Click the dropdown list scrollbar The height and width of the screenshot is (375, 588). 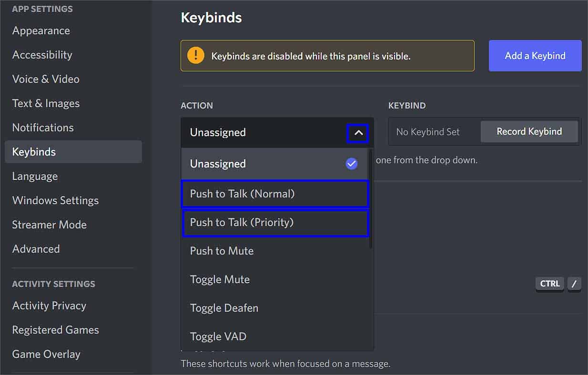click(x=371, y=198)
